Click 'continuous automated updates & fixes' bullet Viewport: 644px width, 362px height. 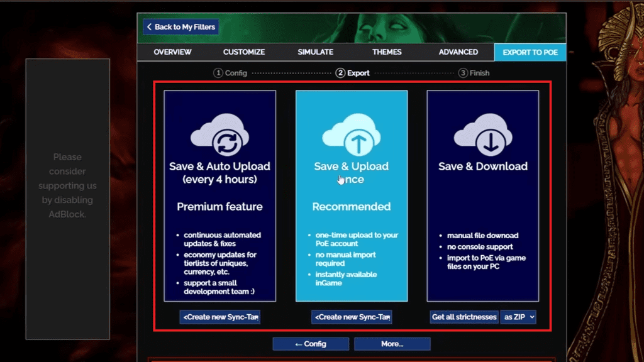coord(222,239)
